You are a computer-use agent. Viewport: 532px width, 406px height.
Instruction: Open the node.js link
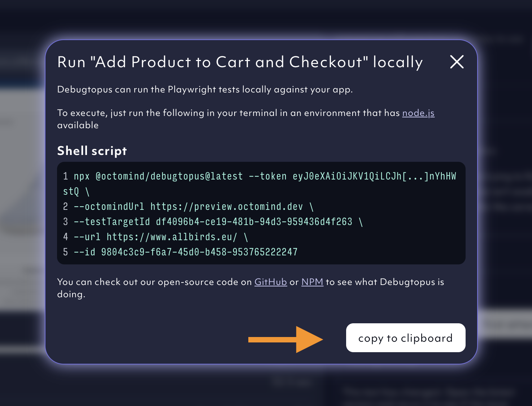click(418, 113)
